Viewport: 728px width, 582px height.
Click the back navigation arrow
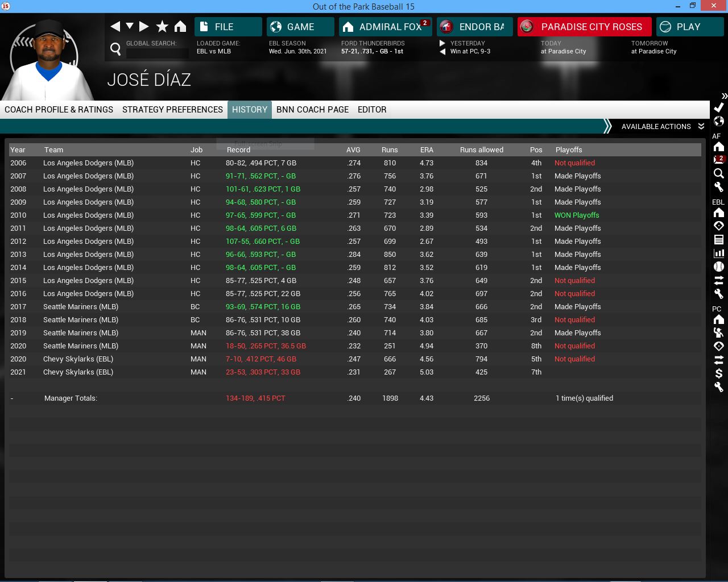pyautogui.click(x=115, y=27)
